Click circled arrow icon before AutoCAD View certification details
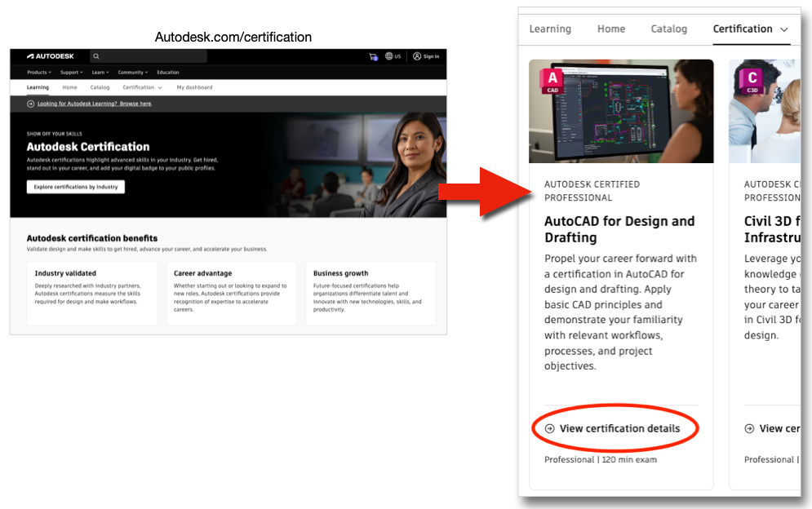 pos(549,428)
